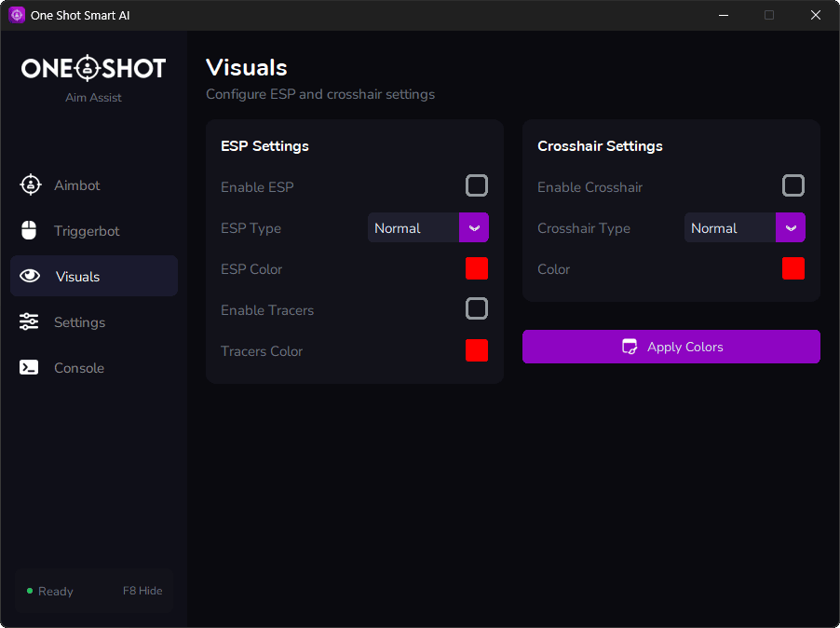Toggle the Enable Tracers checkbox
The width and height of the screenshot is (840, 628).
[477, 309]
